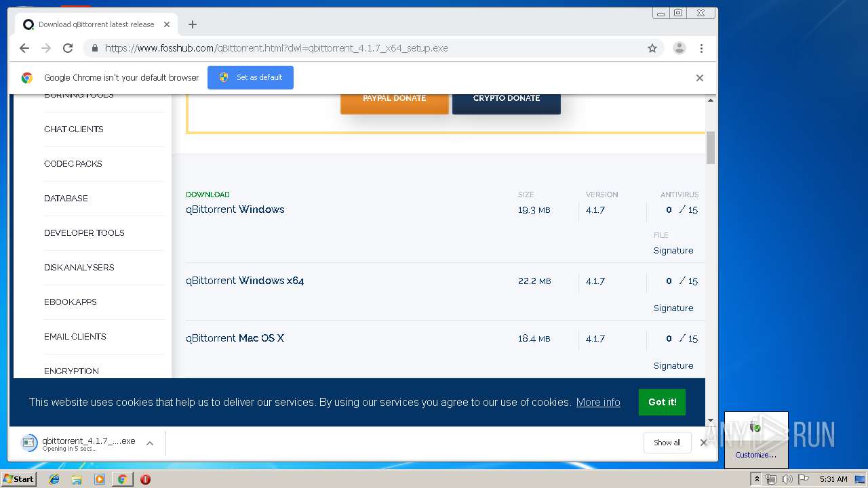View antivirus result 0/15 for Mac OS X

(x=682, y=339)
